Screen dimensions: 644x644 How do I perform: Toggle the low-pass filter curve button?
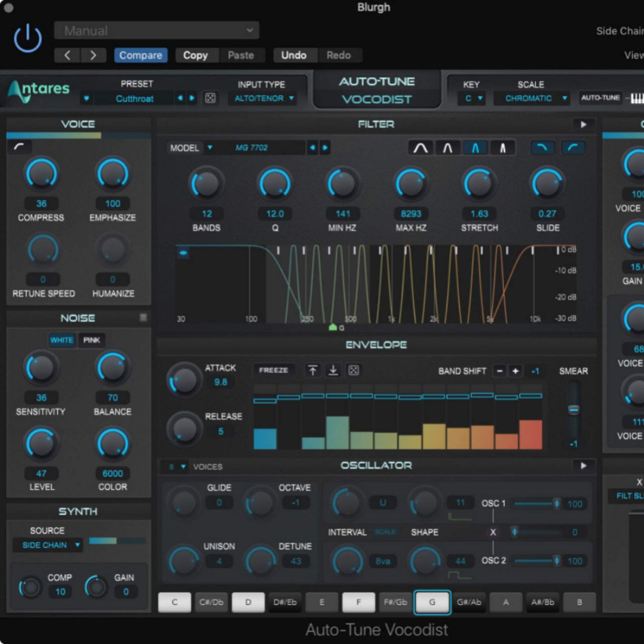pos(542,147)
